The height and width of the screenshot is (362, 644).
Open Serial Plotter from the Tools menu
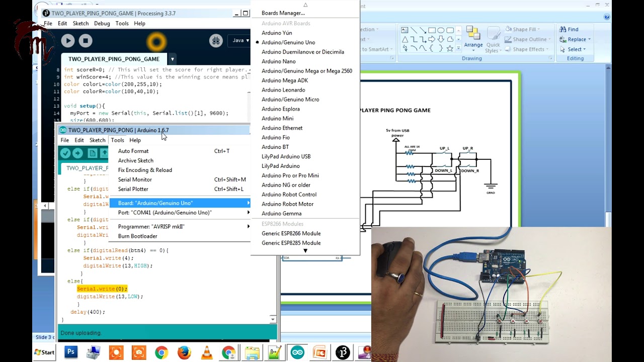coord(180,189)
